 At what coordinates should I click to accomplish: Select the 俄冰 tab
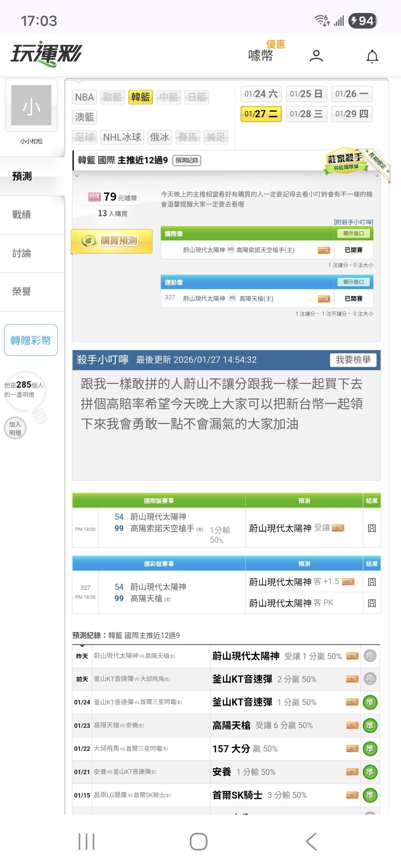[160, 137]
